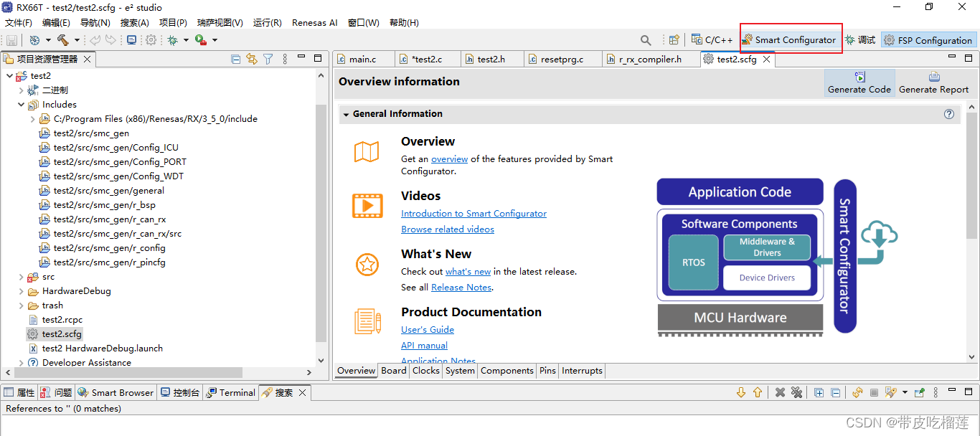
Task: Collapse the Includes node
Action: [x=21, y=105]
